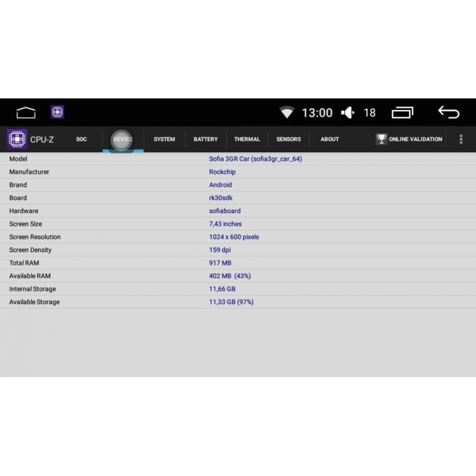476x476 pixels.
Task: Switch to the SENSORS tab
Action: pos(288,139)
